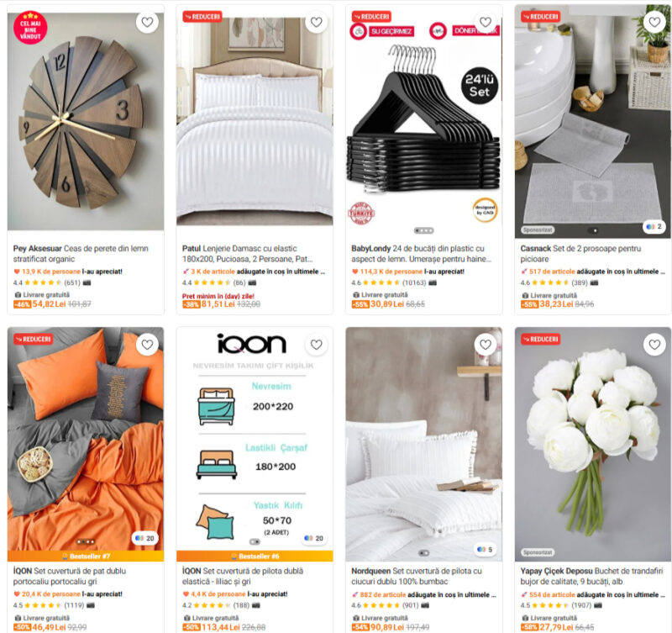Screen dimensions: 672x633
Task: Save Nordqueen white bedding to wishlist
Action: [486, 345]
